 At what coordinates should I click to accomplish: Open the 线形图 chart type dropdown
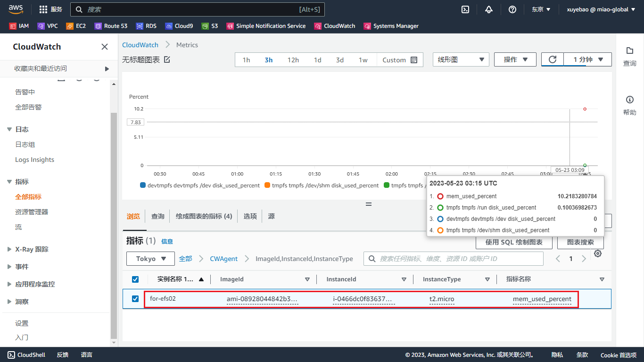461,59
